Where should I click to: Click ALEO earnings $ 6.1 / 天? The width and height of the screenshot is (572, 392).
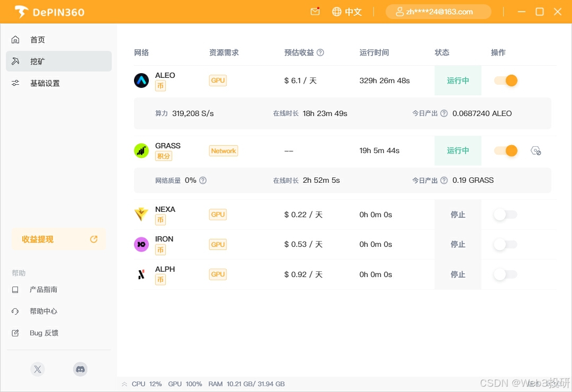[x=300, y=81]
